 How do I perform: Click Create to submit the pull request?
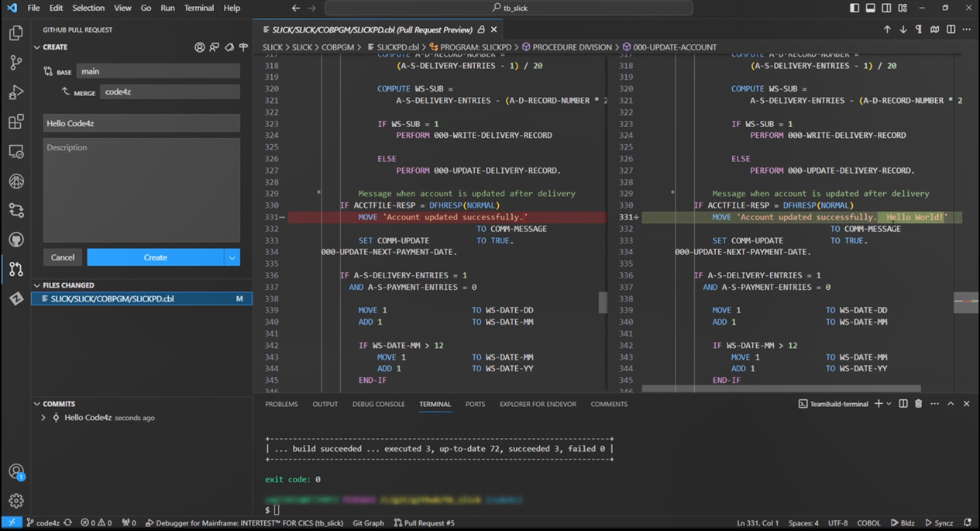tap(153, 257)
